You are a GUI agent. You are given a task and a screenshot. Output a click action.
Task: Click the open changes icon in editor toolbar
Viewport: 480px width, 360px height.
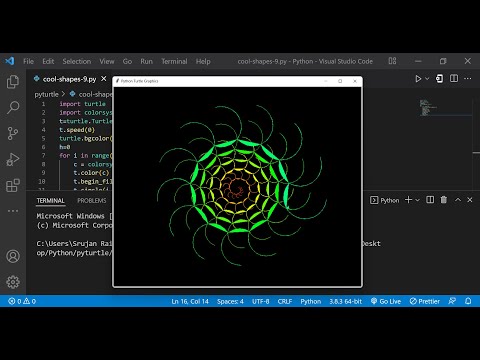[440, 79]
